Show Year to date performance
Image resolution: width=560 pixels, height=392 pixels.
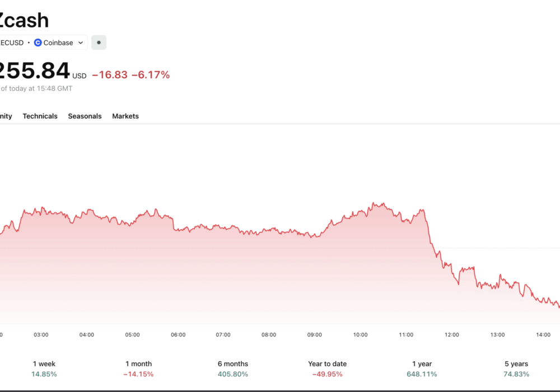click(x=328, y=368)
